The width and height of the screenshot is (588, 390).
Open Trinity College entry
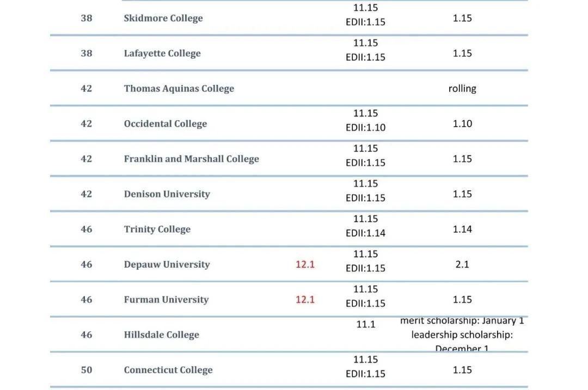[x=157, y=230]
